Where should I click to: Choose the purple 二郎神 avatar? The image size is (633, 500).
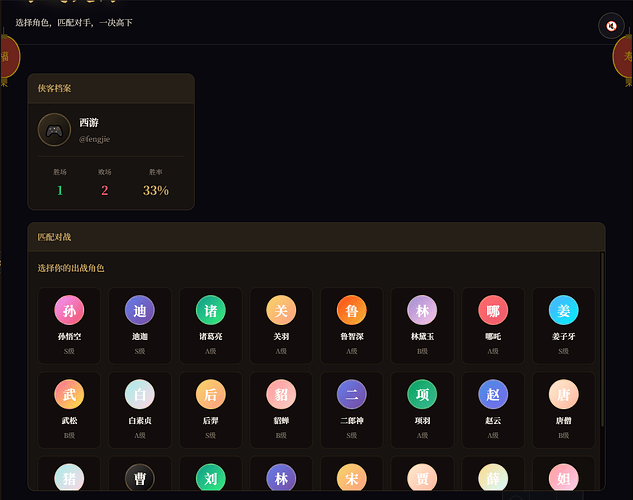click(x=352, y=394)
